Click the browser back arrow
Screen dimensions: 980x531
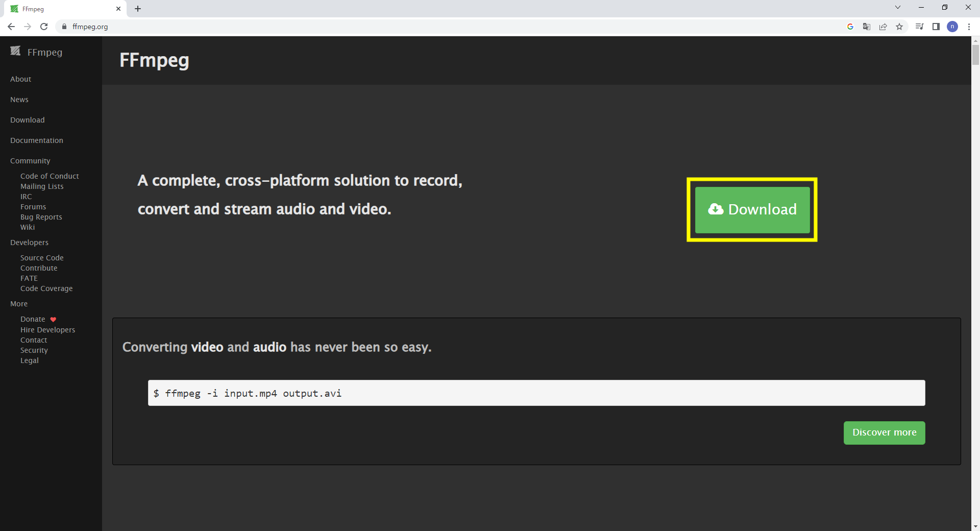coord(11,27)
